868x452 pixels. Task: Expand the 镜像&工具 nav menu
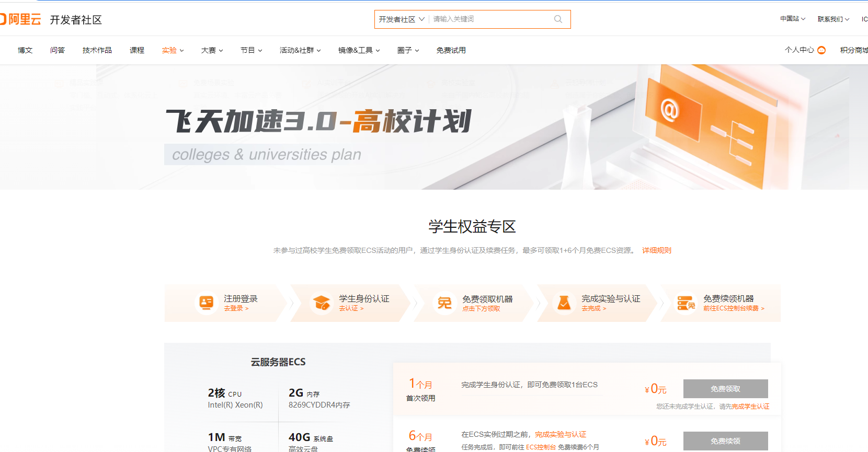pyautogui.click(x=359, y=50)
